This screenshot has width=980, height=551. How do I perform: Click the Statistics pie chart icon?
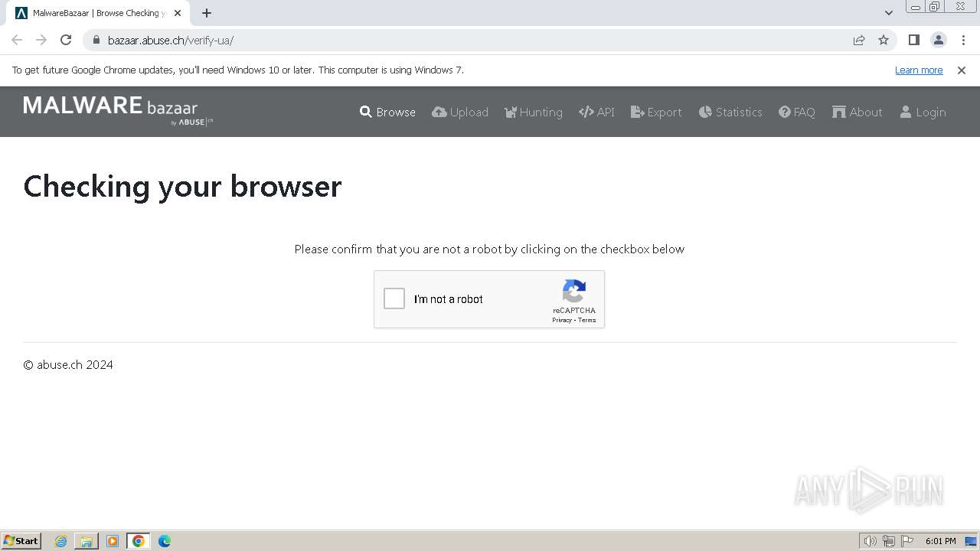click(x=705, y=112)
